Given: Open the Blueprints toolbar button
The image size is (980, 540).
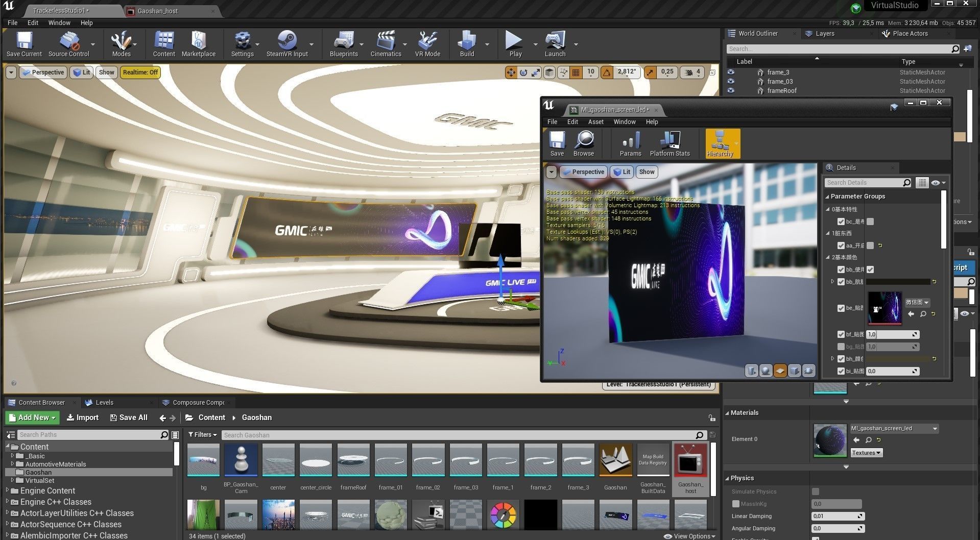Looking at the screenshot, I should [x=344, y=44].
